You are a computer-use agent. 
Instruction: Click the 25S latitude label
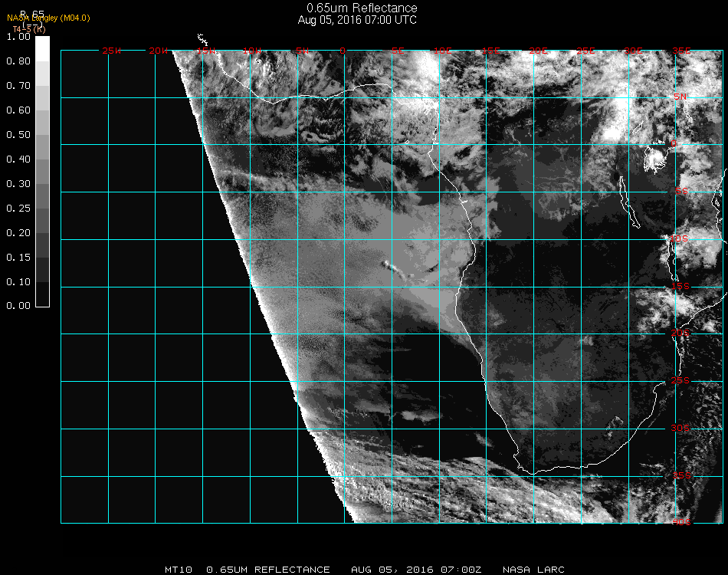pyautogui.click(x=680, y=380)
